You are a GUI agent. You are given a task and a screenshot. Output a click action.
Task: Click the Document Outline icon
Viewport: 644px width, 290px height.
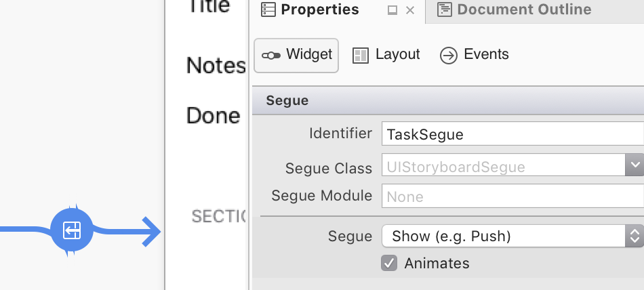pos(445,9)
